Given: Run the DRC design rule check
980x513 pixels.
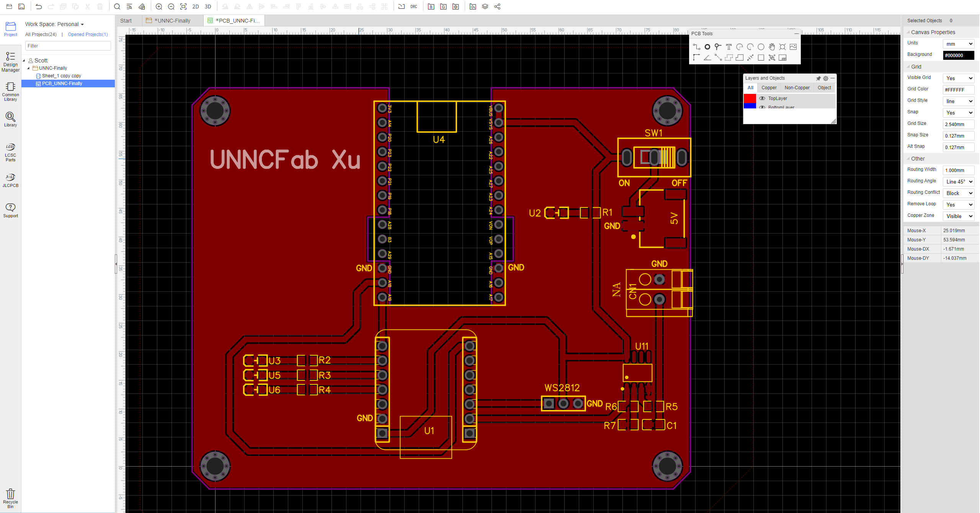Looking at the screenshot, I should (x=414, y=7).
